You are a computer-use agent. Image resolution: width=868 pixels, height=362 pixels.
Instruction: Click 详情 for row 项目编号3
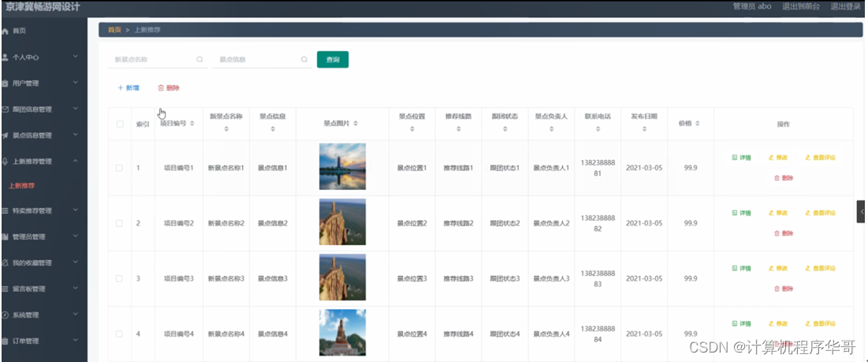(x=741, y=268)
